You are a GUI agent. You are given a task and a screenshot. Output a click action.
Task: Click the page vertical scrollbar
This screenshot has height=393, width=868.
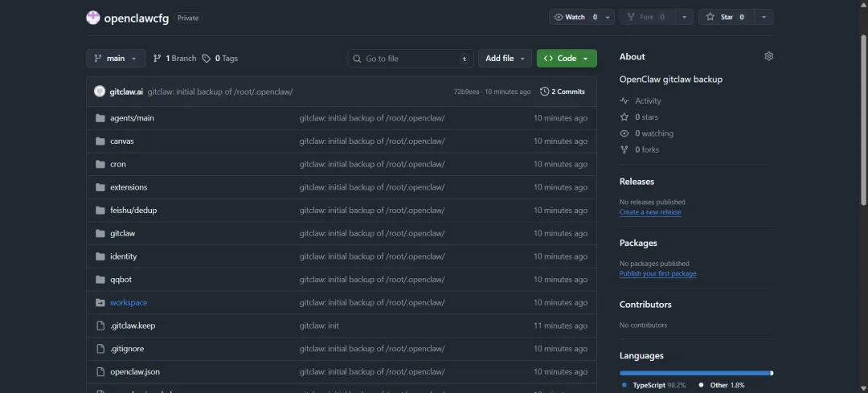[863, 119]
